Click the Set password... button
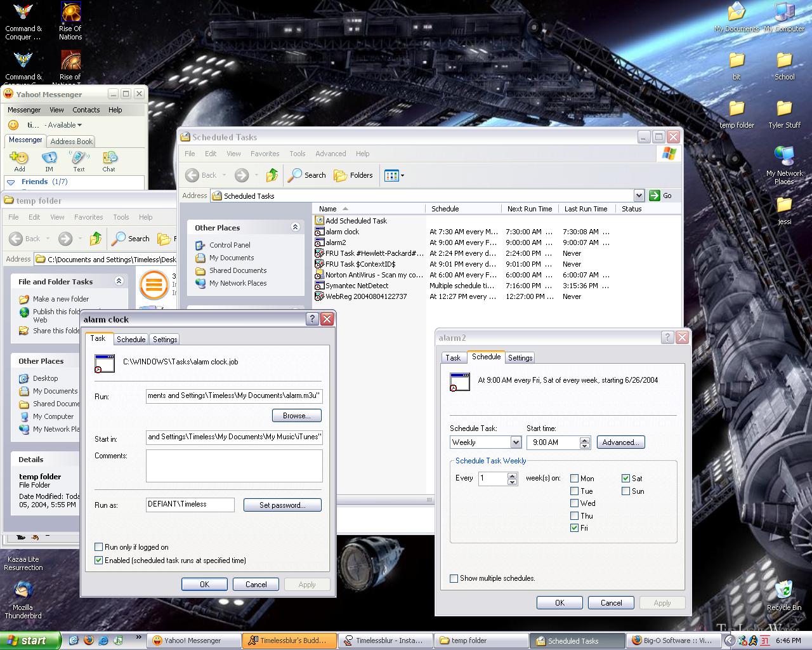 point(282,505)
